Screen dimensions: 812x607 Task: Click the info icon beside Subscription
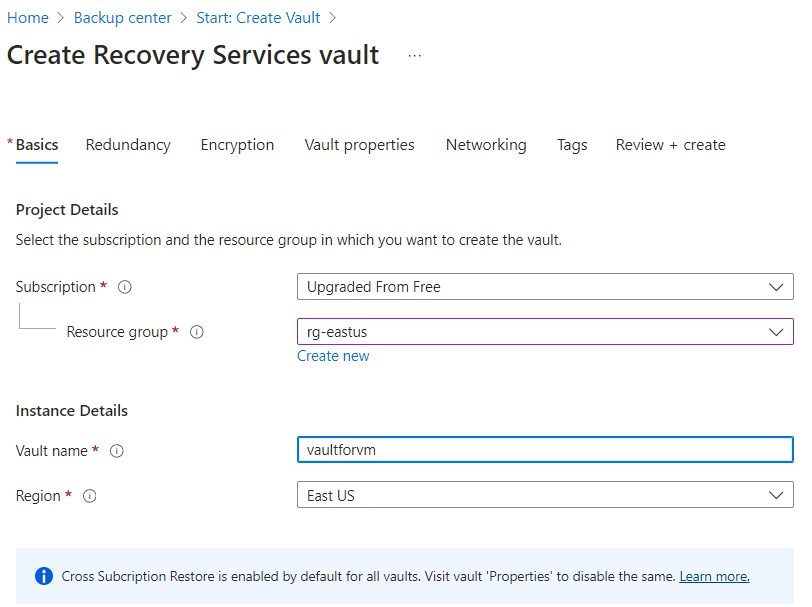tap(125, 287)
